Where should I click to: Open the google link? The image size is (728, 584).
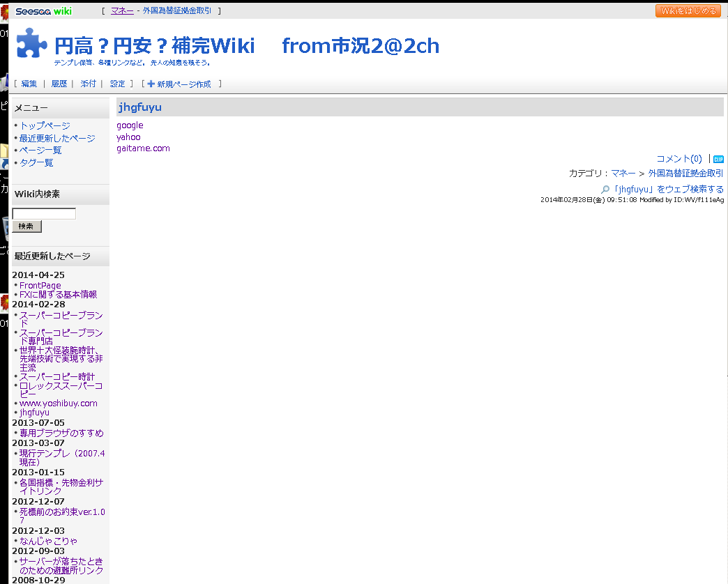point(130,125)
